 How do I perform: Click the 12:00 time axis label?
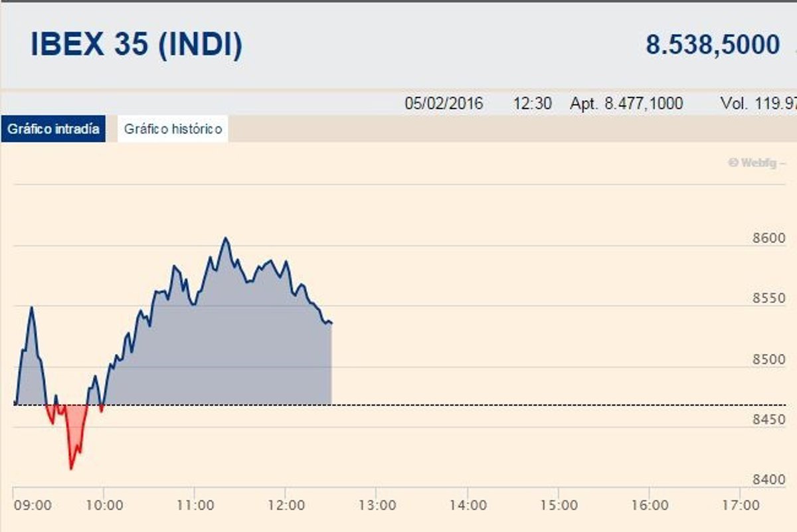286,505
